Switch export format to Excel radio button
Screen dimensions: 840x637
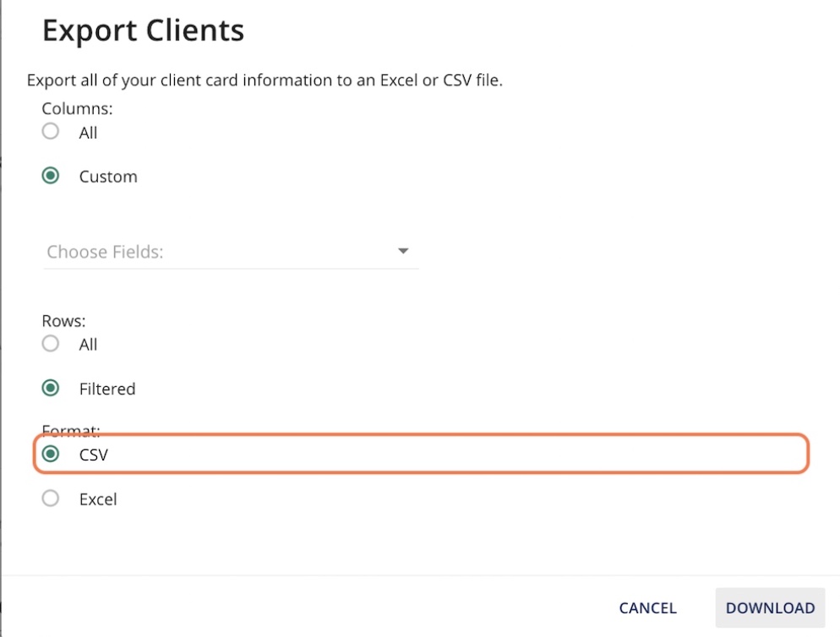pyautogui.click(x=51, y=498)
